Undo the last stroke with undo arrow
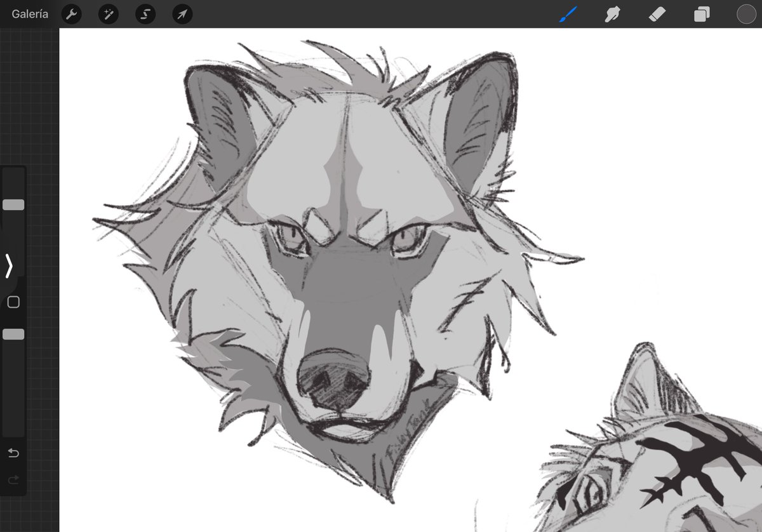Image resolution: width=762 pixels, height=532 pixels. pyautogui.click(x=13, y=453)
